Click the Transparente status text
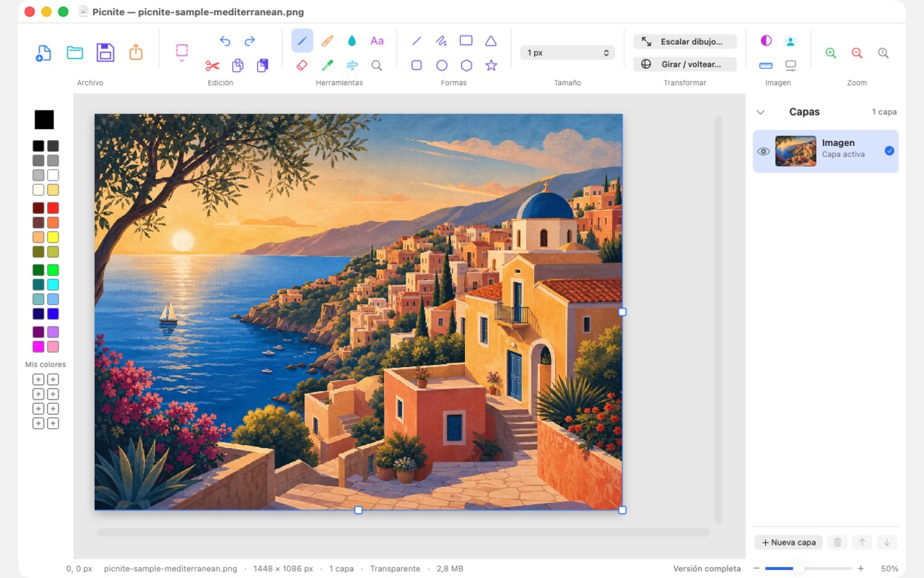The height and width of the screenshot is (578, 924). [x=395, y=569]
